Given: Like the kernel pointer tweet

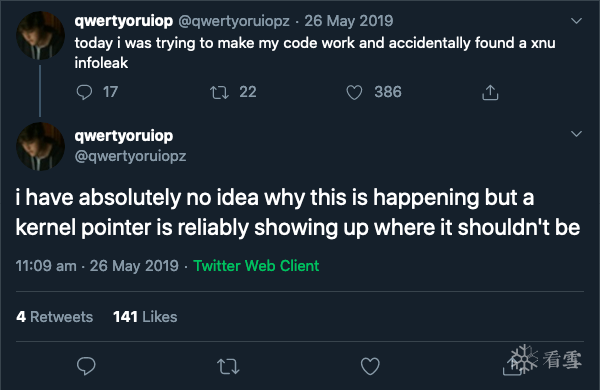Looking at the screenshot, I should tap(370, 366).
